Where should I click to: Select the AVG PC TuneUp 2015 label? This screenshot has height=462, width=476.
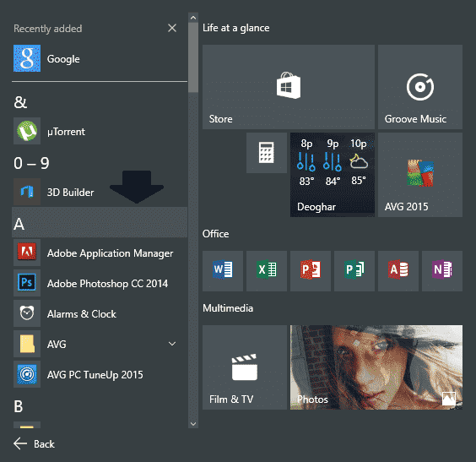(95, 375)
